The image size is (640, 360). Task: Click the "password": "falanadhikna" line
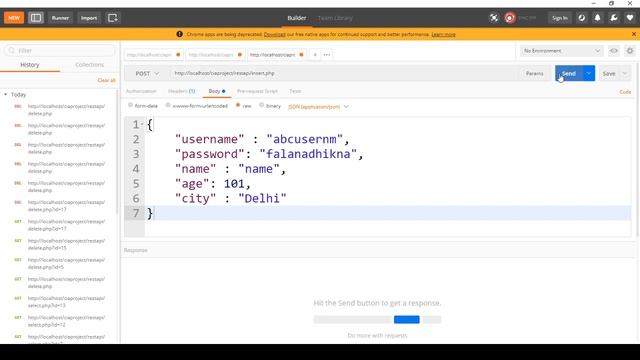tap(269, 154)
